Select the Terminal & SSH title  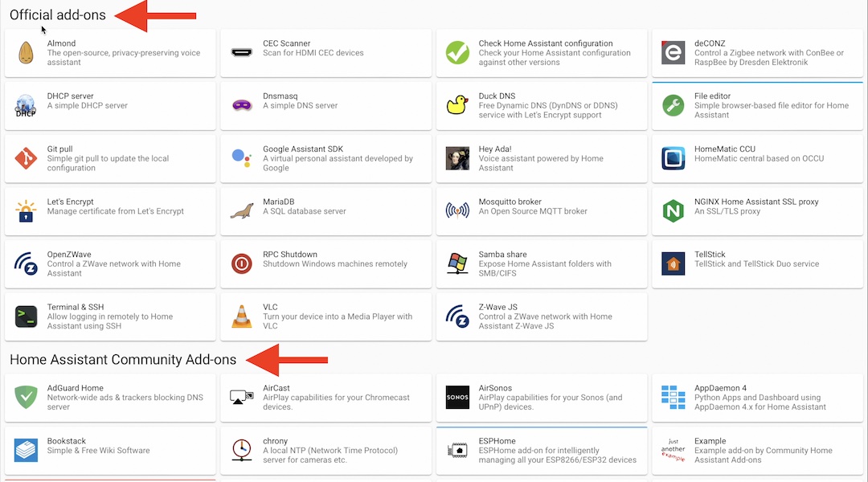(x=76, y=307)
